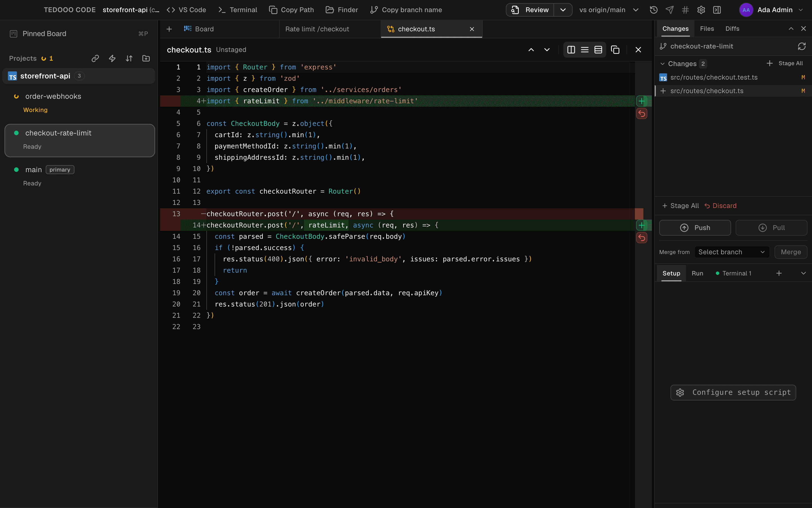
Task: Add a new terminal with plus icon
Action: click(x=779, y=273)
